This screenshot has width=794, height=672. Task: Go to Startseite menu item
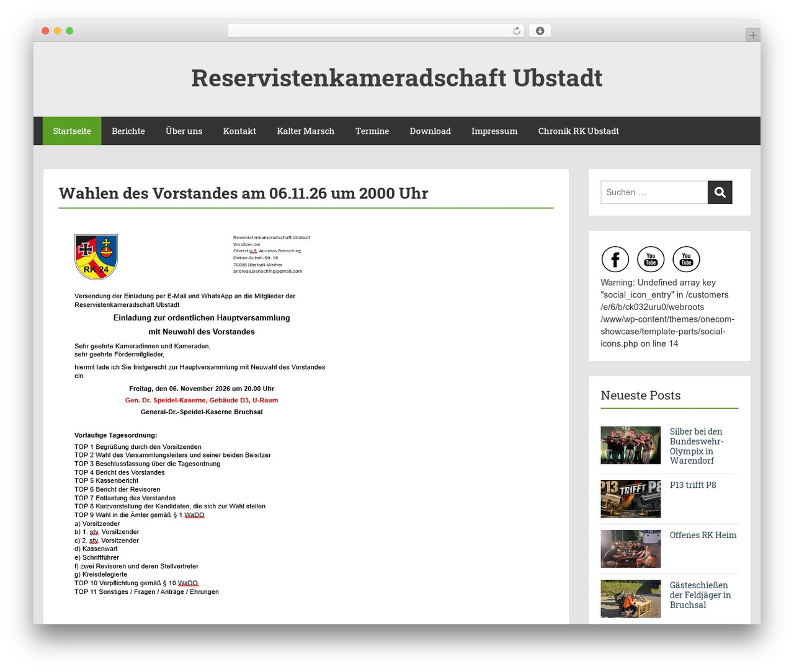tap(72, 131)
